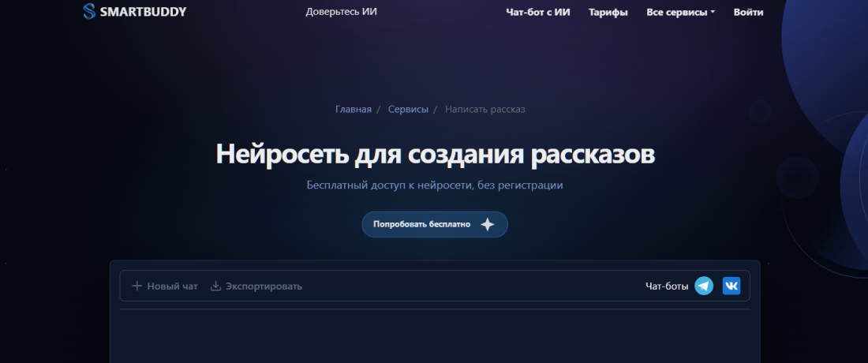868x363 pixels.
Task: Click the SmartBuddy S logo icon
Action: 89,12
